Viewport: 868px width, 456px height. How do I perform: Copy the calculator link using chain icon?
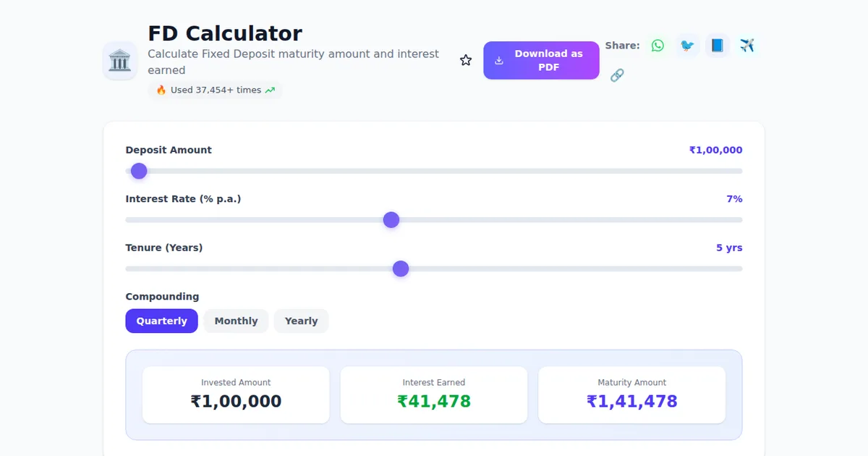click(617, 75)
